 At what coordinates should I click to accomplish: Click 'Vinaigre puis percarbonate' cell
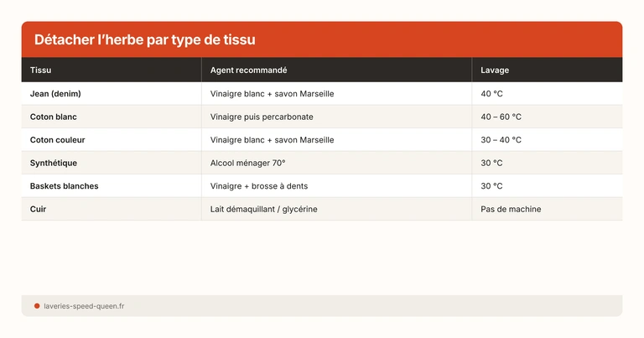tap(262, 117)
